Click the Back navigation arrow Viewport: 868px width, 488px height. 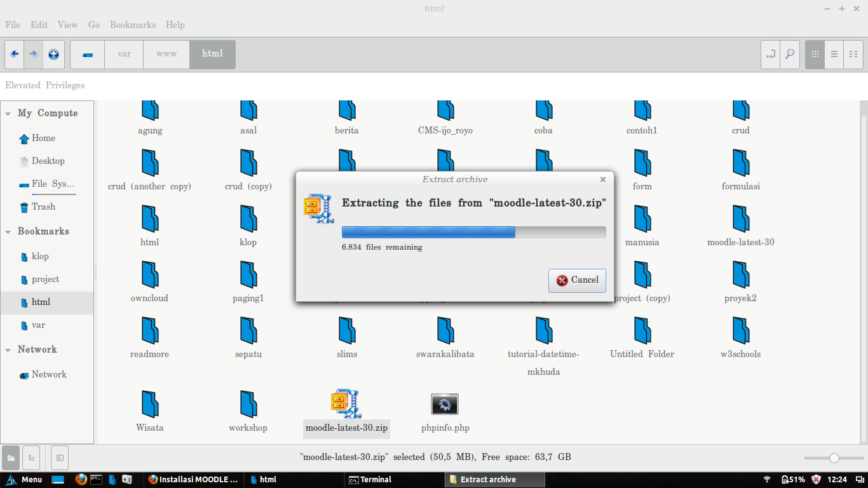point(15,55)
